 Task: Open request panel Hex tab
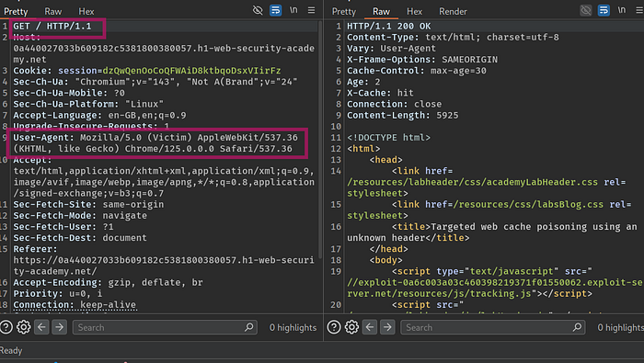86,11
